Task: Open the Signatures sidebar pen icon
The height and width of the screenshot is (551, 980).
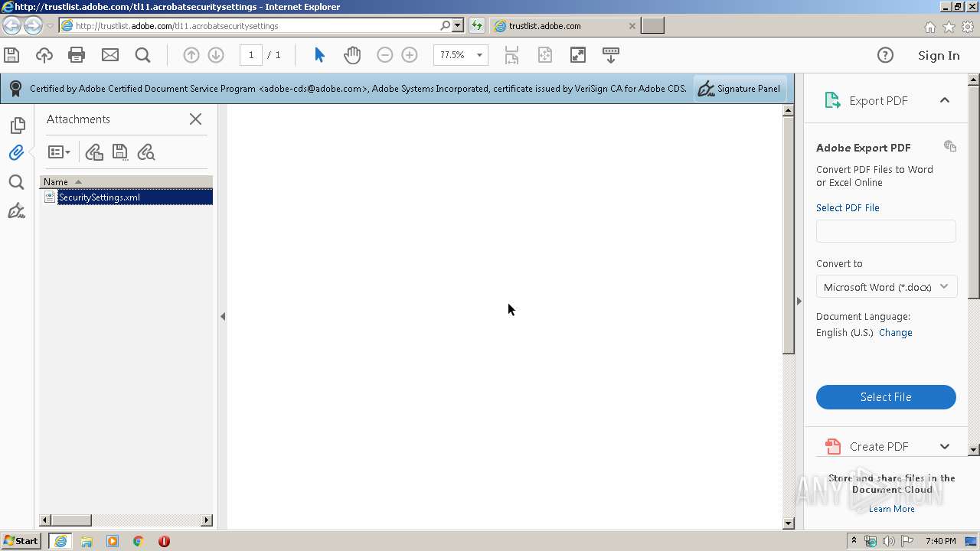Action: pyautogui.click(x=16, y=210)
